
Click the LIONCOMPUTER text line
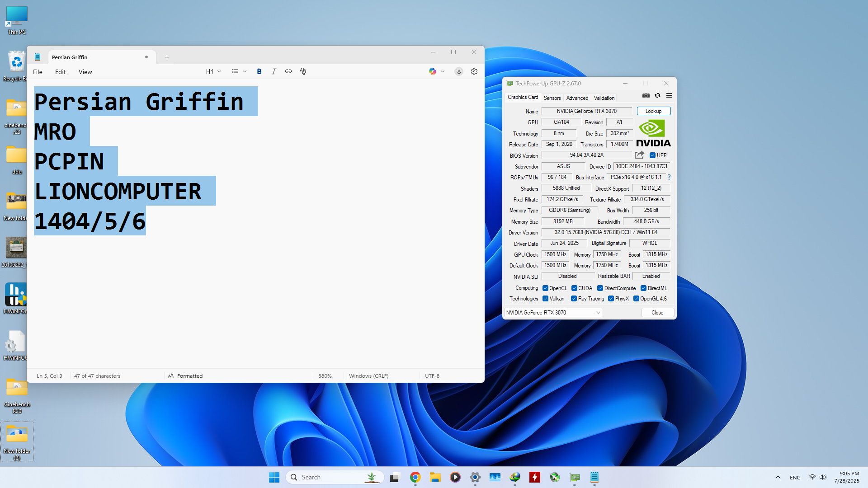[x=118, y=191]
